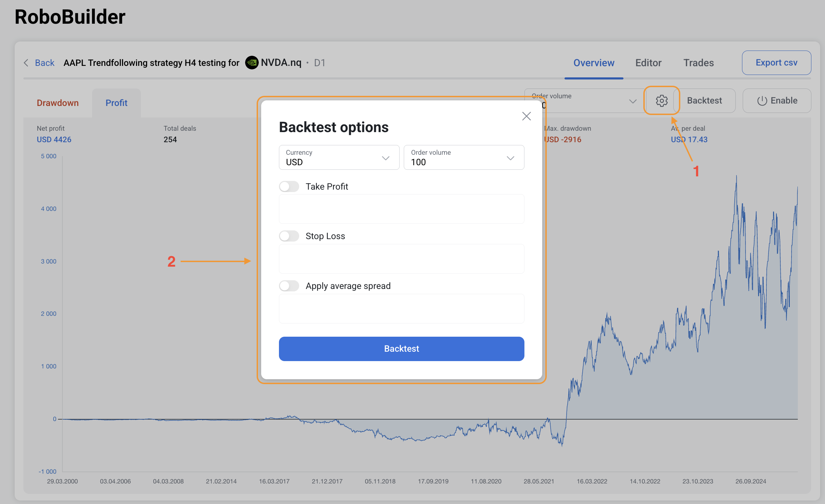Close the Backtest options dialog
This screenshot has width=825, height=504.
[526, 116]
